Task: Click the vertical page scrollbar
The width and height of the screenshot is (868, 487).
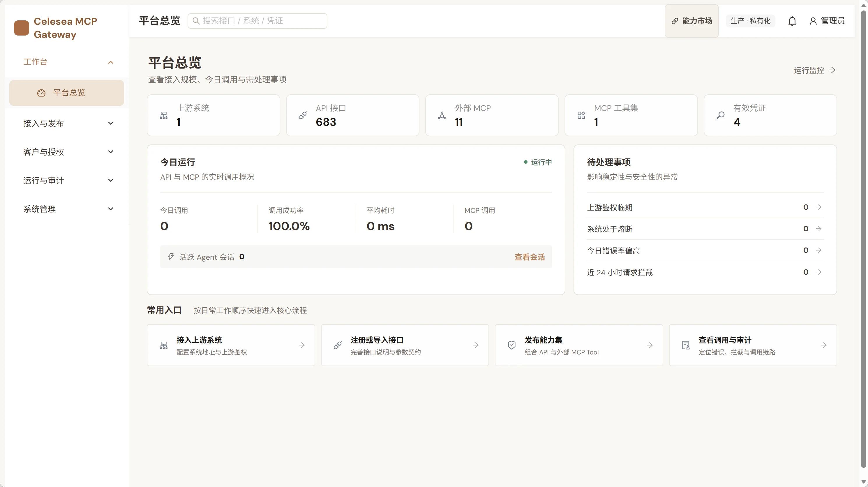Action: 864,239
